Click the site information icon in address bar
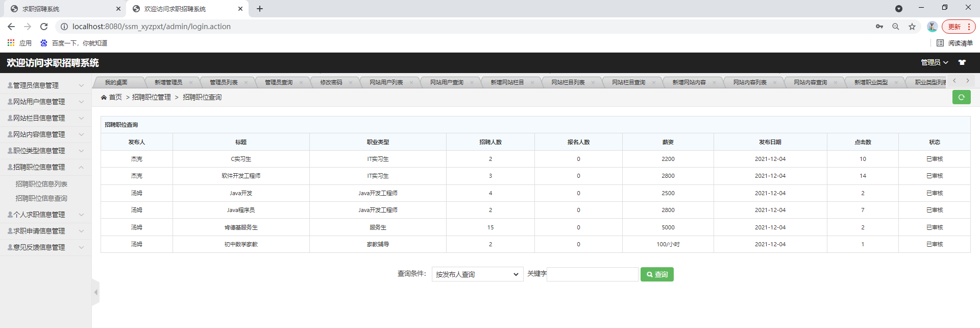Viewport: 980px width, 328px height. click(64, 27)
